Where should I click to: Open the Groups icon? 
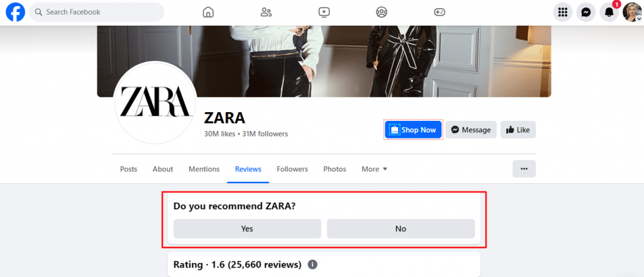coord(382,12)
